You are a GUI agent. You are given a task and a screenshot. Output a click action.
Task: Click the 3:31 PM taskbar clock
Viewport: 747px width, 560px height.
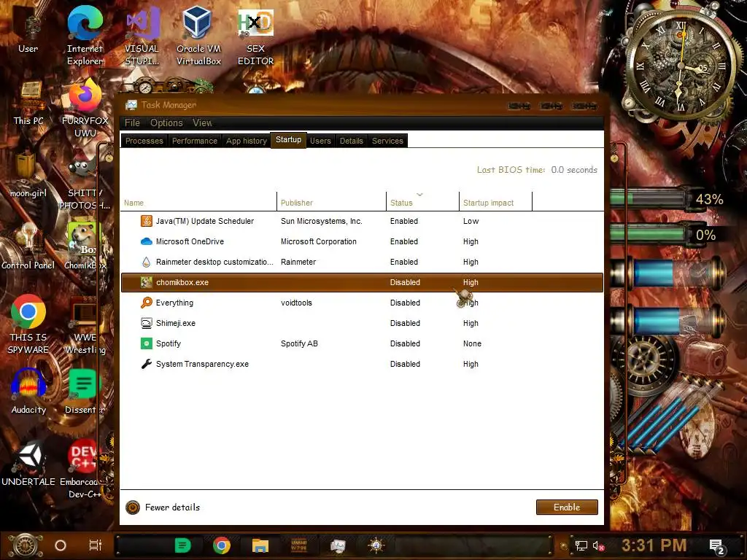(654, 545)
